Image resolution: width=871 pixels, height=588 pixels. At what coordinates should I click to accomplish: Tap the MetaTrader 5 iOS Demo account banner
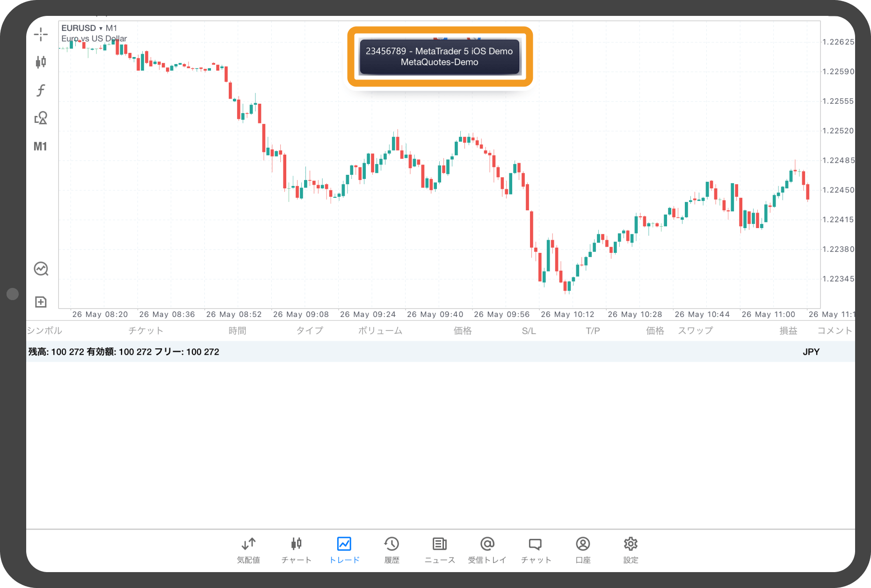(439, 57)
